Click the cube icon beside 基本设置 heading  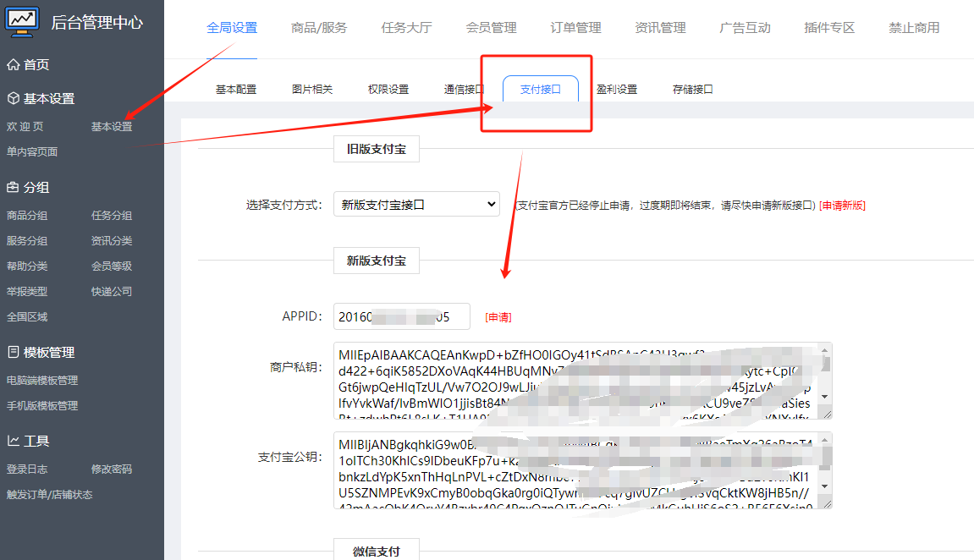point(13,98)
